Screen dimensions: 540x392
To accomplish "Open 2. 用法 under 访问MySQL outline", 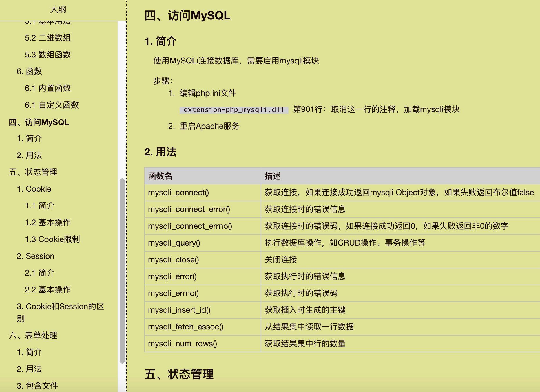I will click(29, 155).
